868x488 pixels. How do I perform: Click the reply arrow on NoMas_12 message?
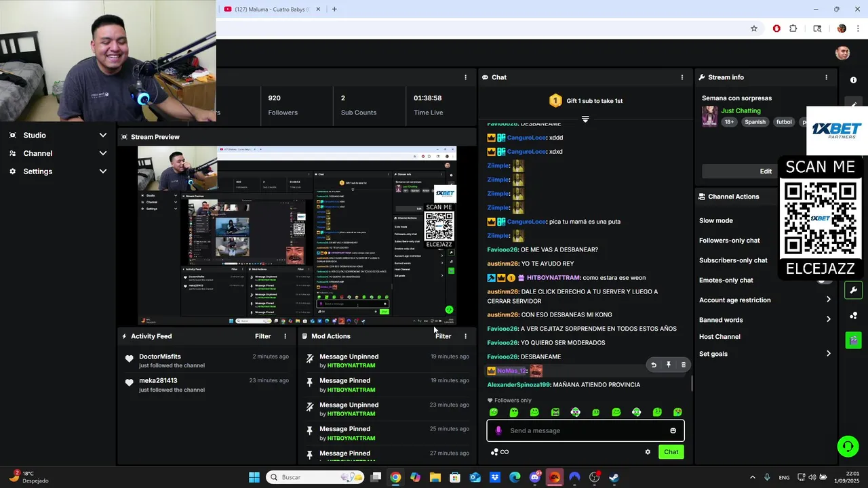click(654, 365)
